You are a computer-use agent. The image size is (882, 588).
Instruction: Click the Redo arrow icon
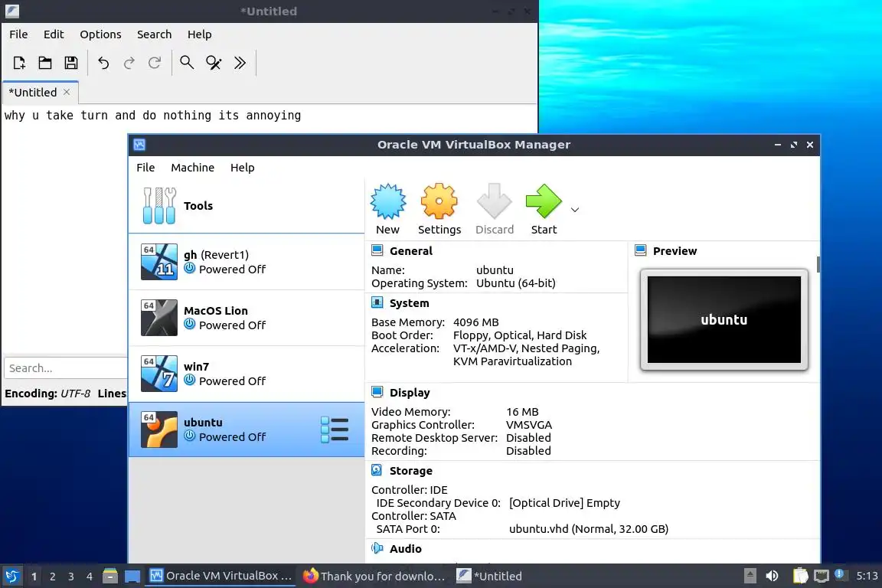coord(129,63)
